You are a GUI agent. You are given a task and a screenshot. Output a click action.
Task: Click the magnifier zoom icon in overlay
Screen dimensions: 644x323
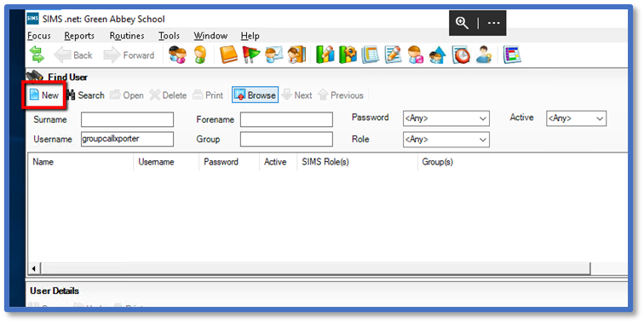pyautogui.click(x=462, y=23)
